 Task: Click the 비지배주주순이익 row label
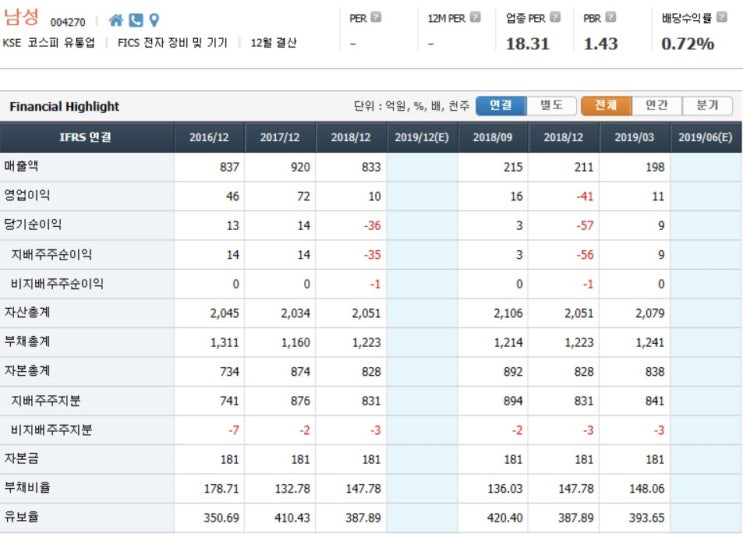57,284
